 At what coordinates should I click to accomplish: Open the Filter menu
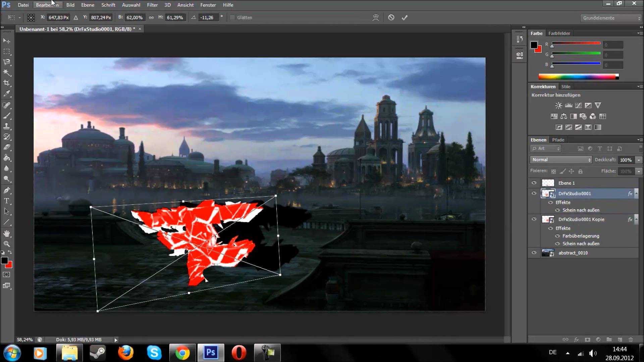(x=152, y=5)
